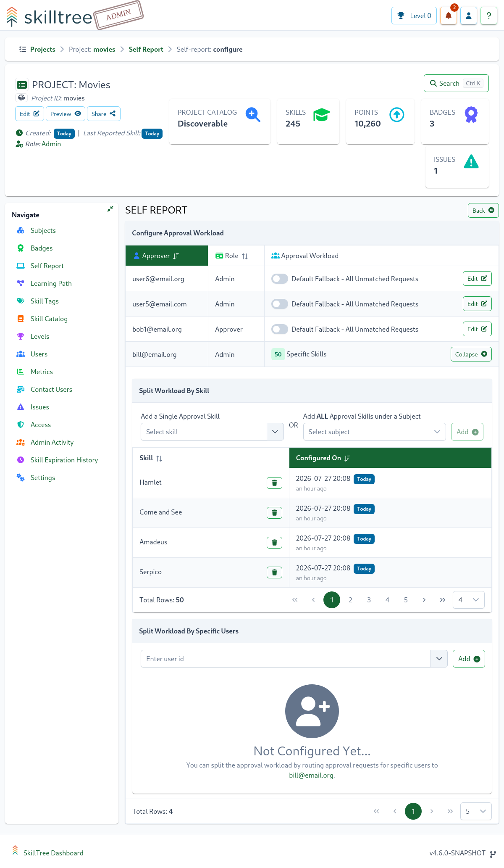Go to page 2 of skills table
Screen dimensions: 504x868
click(x=350, y=600)
